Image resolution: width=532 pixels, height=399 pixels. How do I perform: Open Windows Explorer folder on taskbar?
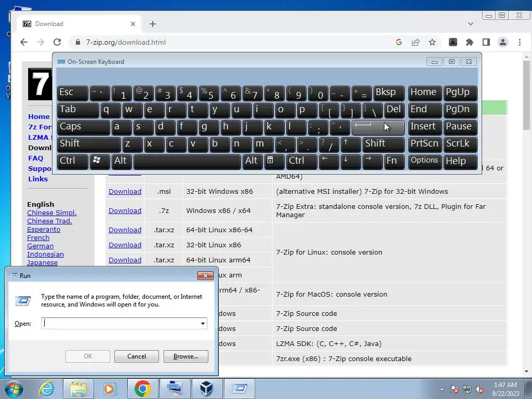[x=78, y=389]
